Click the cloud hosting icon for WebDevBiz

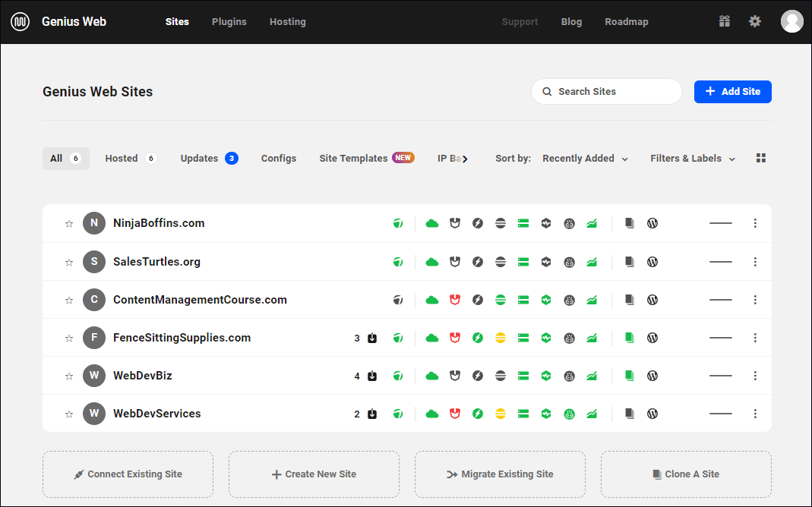pyautogui.click(x=432, y=376)
